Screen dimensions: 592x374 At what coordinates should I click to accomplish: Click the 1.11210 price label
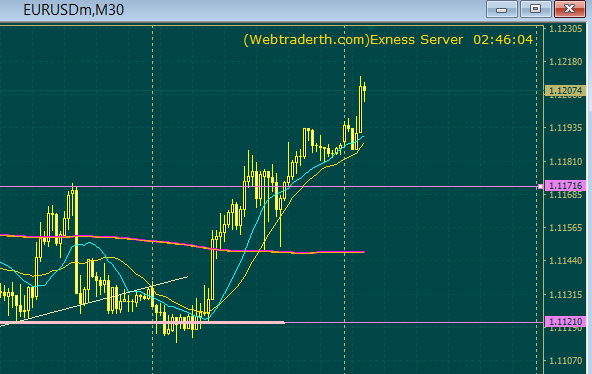(566, 322)
